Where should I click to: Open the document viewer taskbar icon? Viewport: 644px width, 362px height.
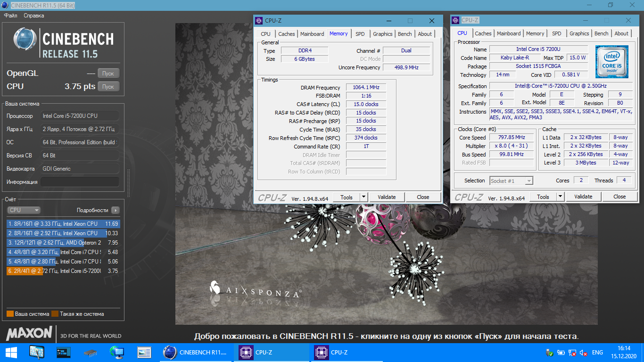[144, 352]
